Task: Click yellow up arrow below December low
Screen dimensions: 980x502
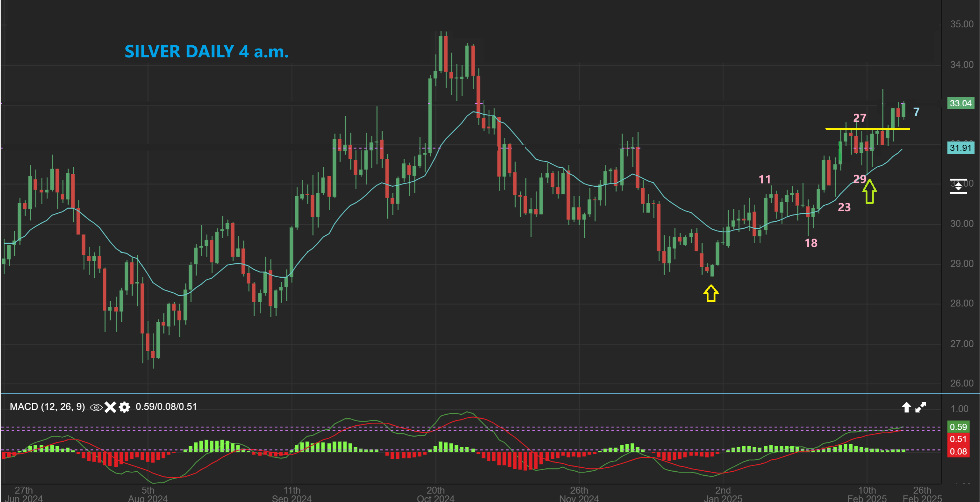Action: (x=711, y=293)
